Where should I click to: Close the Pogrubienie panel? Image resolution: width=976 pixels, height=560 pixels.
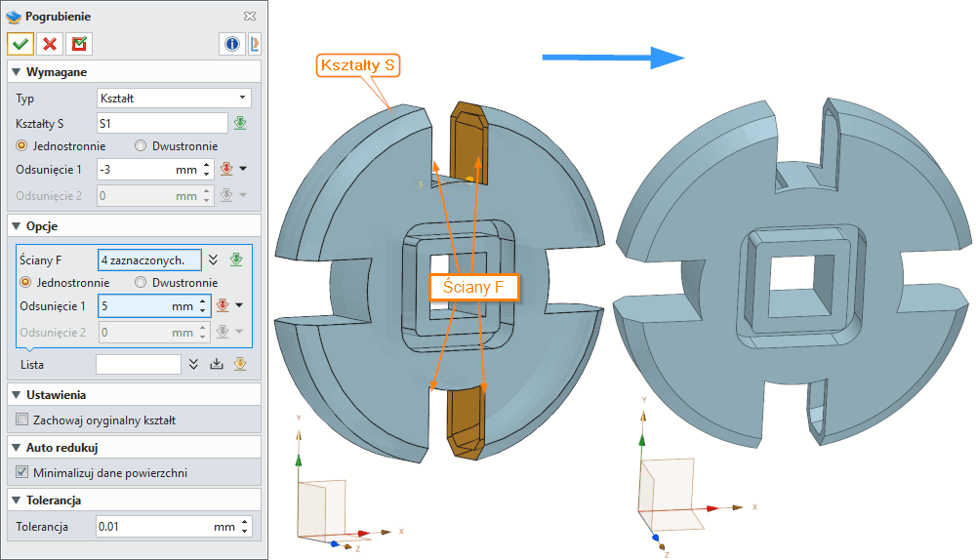tap(250, 17)
